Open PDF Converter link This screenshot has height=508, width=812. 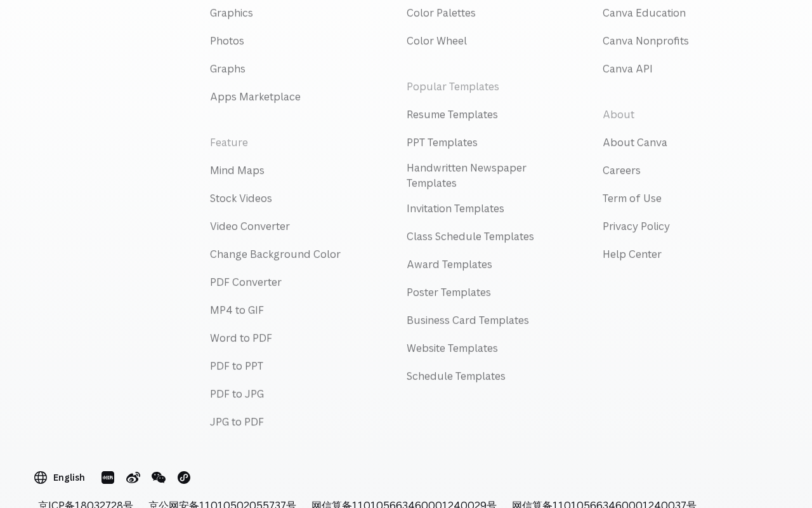click(246, 282)
